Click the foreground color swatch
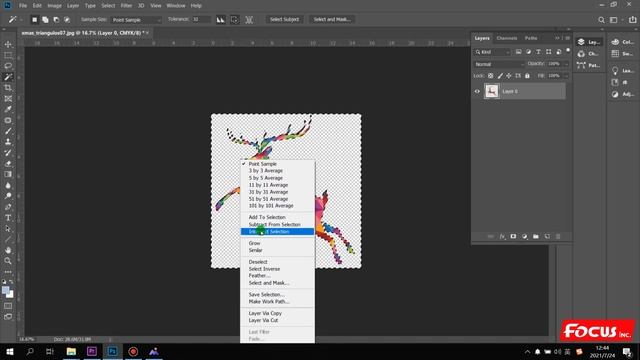Image resolution: width=640 pixels, height=360 pixels. (x=6, y=291)
